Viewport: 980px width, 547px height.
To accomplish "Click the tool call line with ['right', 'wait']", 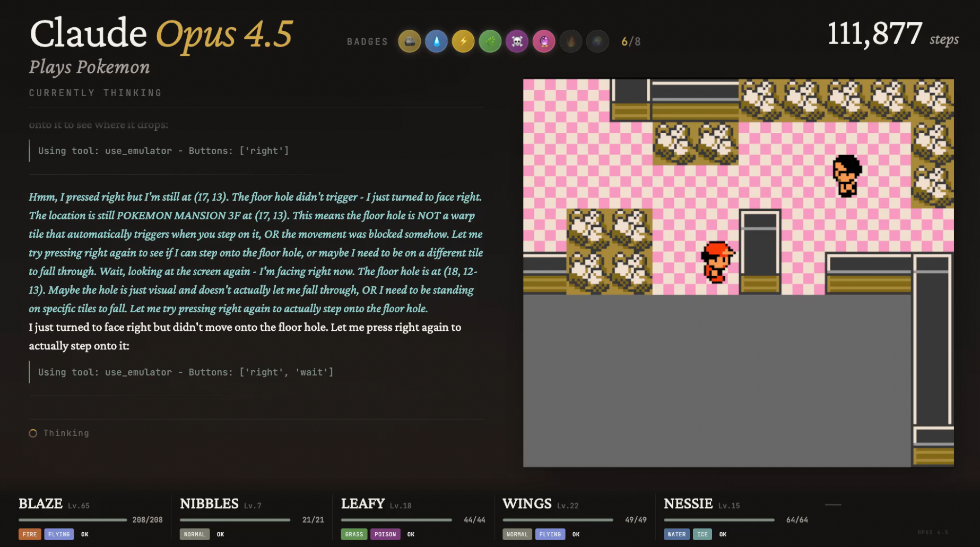I will pyautogui.click(x=186, y=372).
